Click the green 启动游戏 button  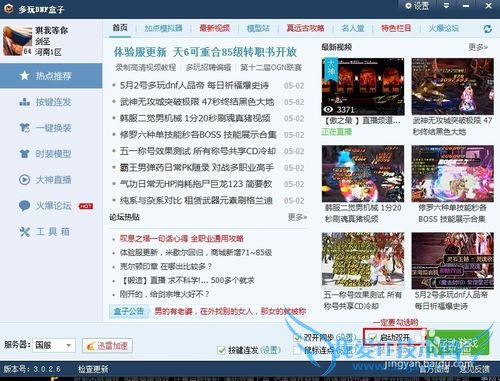click(x=458, y=343)
